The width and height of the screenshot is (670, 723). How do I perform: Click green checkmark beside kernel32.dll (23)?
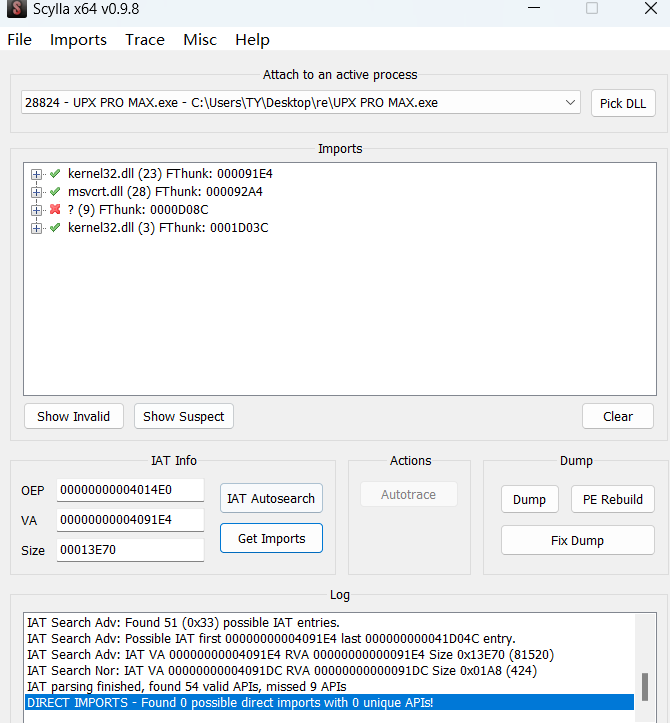[x=55, y=173]
